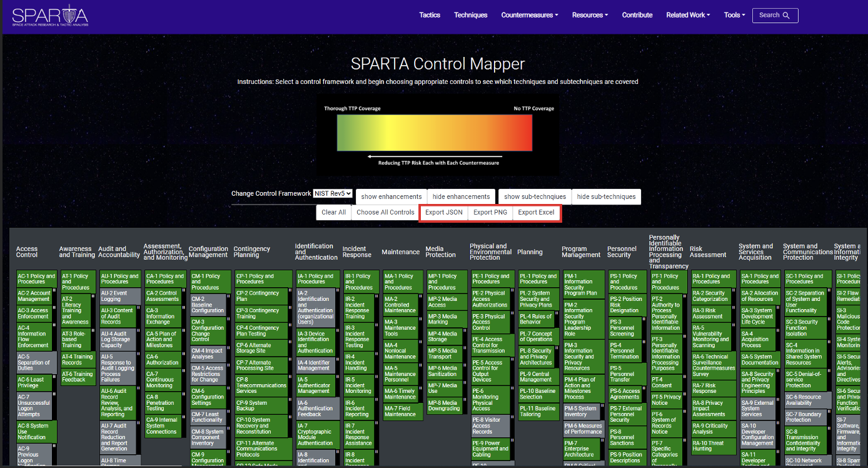
Task: Open the Search box in navbar
Action: (x=775, y=15)
